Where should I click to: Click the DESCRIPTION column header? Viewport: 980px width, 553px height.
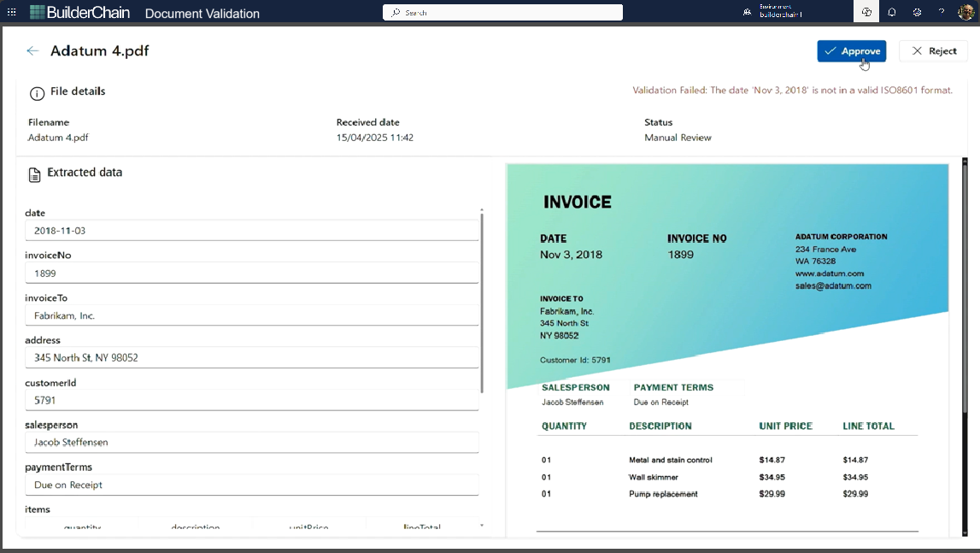click(660, 426)
